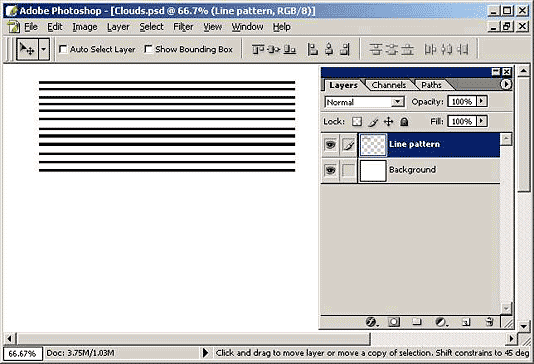The width and height of the screenshot is (534, 364).
Task: Click the Line pattern layer thumbnail
Action: (x=373, y=145)
